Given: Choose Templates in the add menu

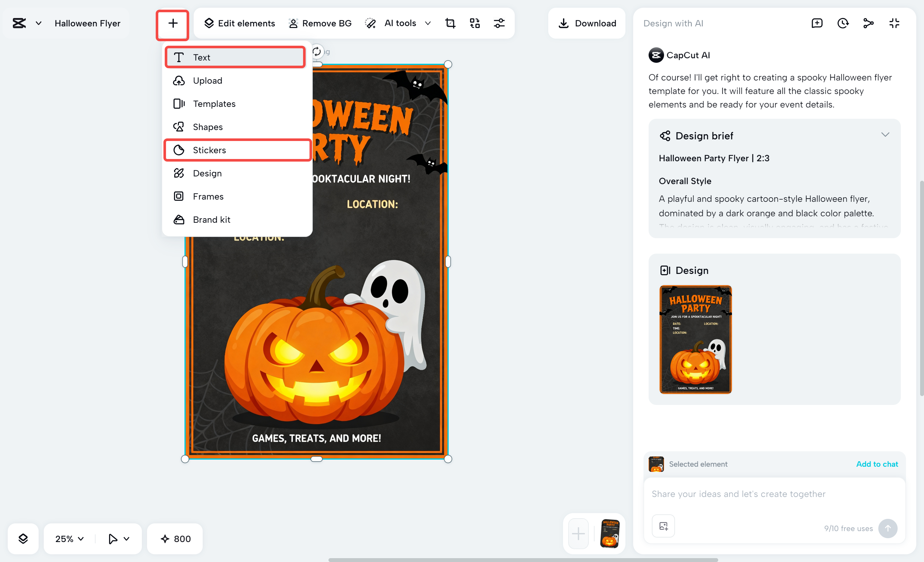Looking at the screenshot, I should (x=214, y=104).
